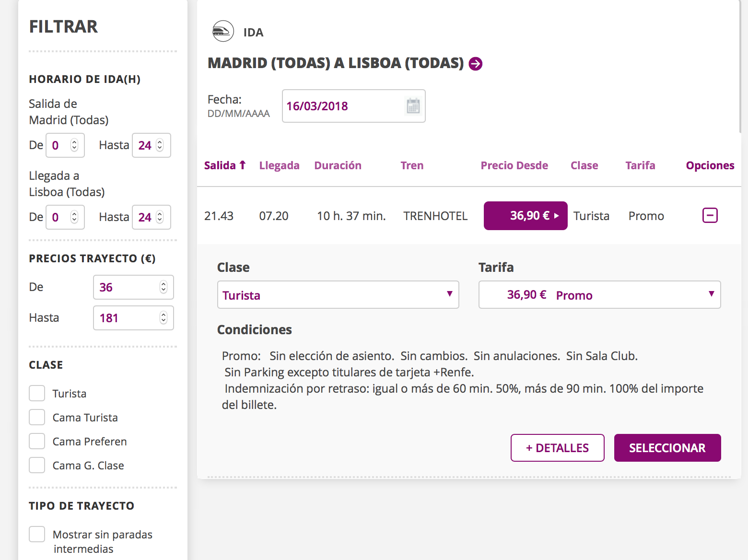This screenshot has width=748, height=560.
Task: Expand the Tarifa dropdown showing Promo
Action: click(x=599, y=295)
